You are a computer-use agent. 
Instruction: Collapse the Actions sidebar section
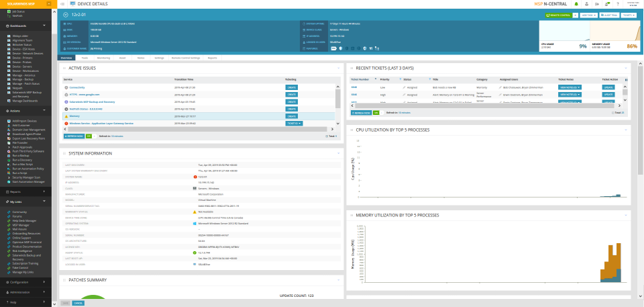44,111
